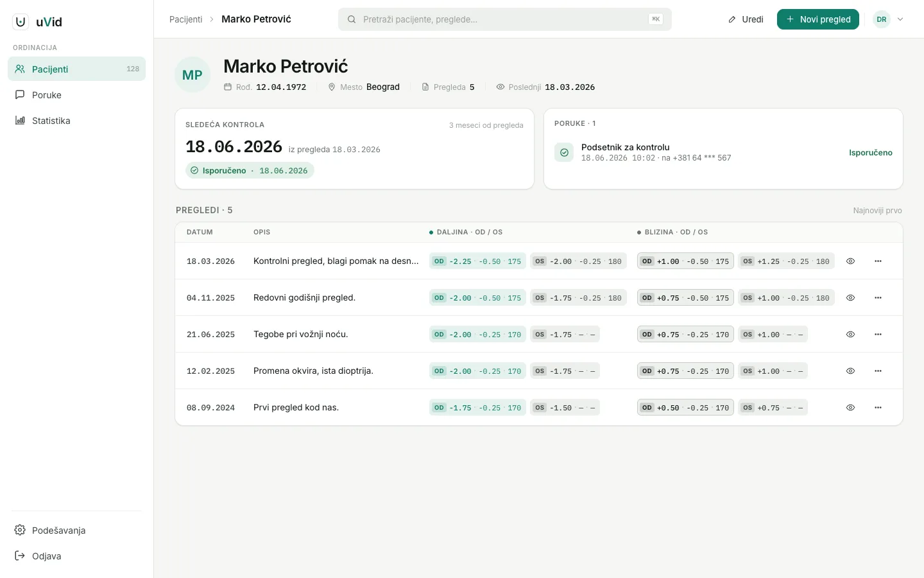Open more options for the 08.09.2024 exam
The image size is (924, 578).
[878, 408]
